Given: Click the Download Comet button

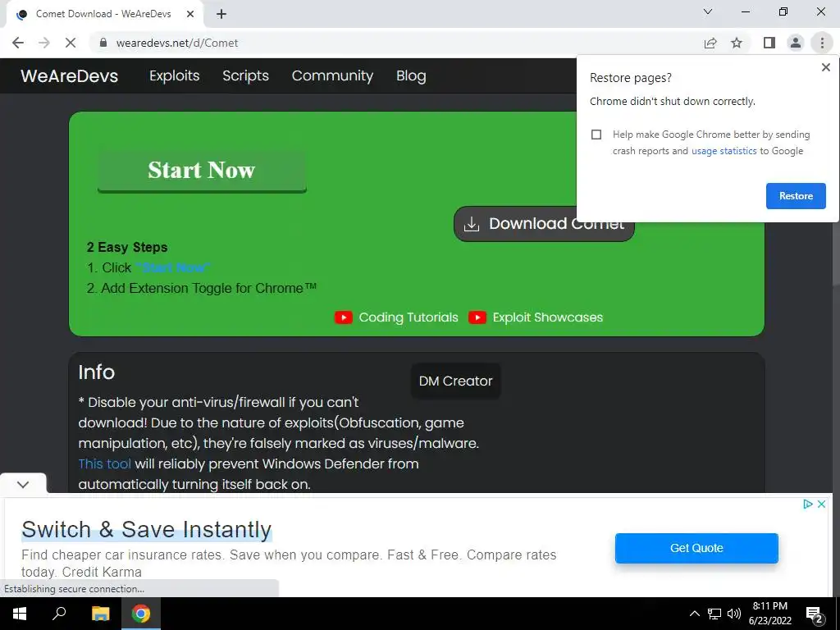Looking at the screenshot, I should coord(544,224).
